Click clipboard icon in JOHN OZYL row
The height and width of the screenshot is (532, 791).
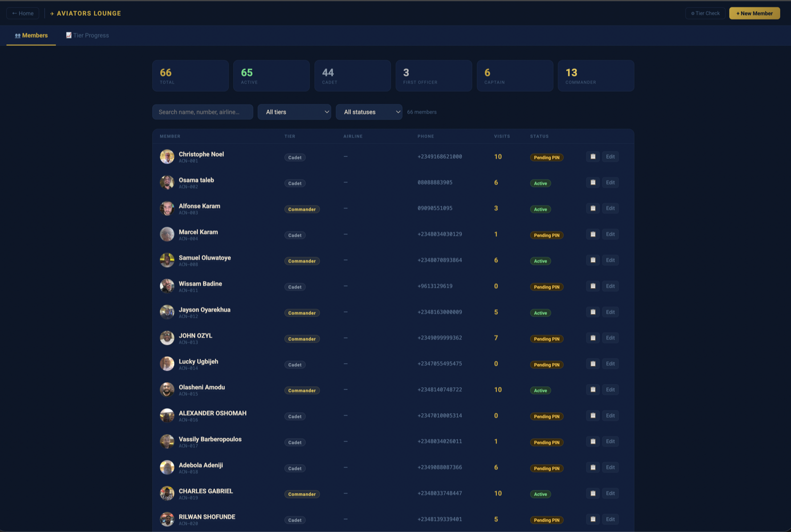(x=593, y=338)
